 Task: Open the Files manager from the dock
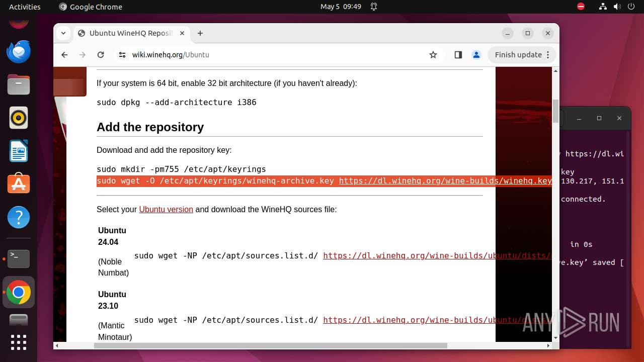pyautogui.click(x=19, y=84)
